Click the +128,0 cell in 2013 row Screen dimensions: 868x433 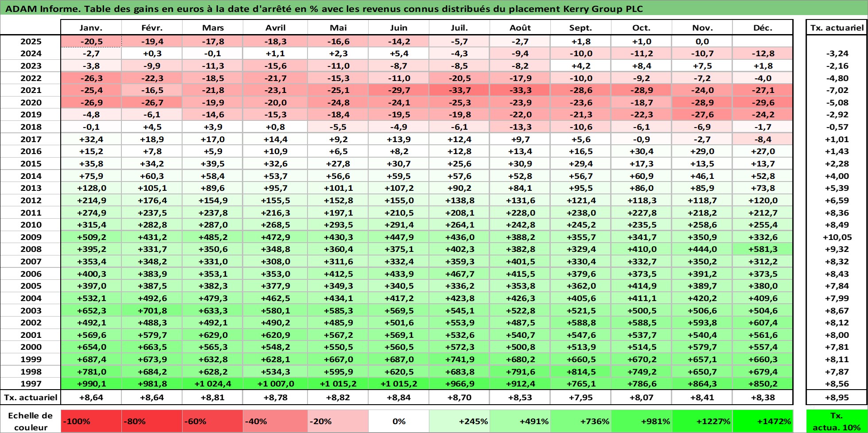(91, 188)
